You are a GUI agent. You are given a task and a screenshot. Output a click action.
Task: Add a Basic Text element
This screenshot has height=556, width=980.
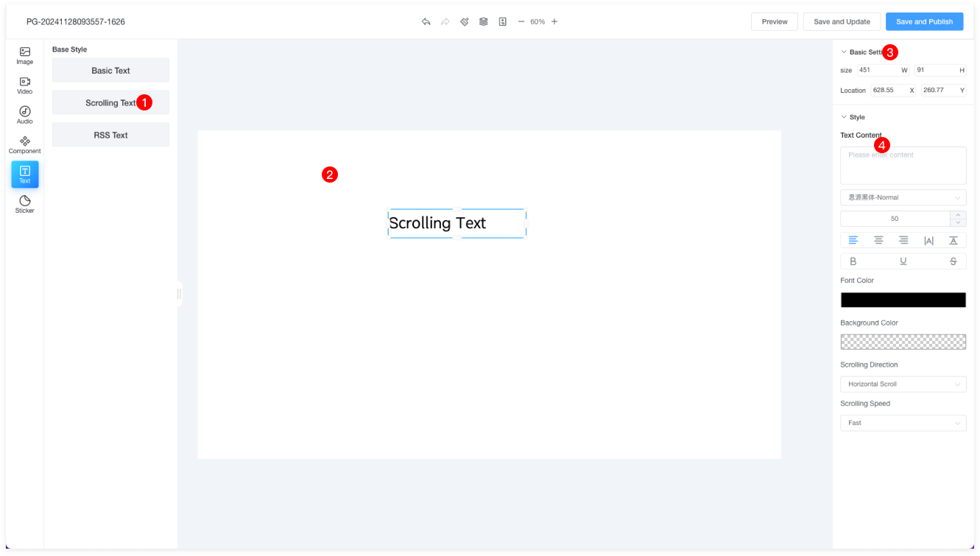[110, 71]
